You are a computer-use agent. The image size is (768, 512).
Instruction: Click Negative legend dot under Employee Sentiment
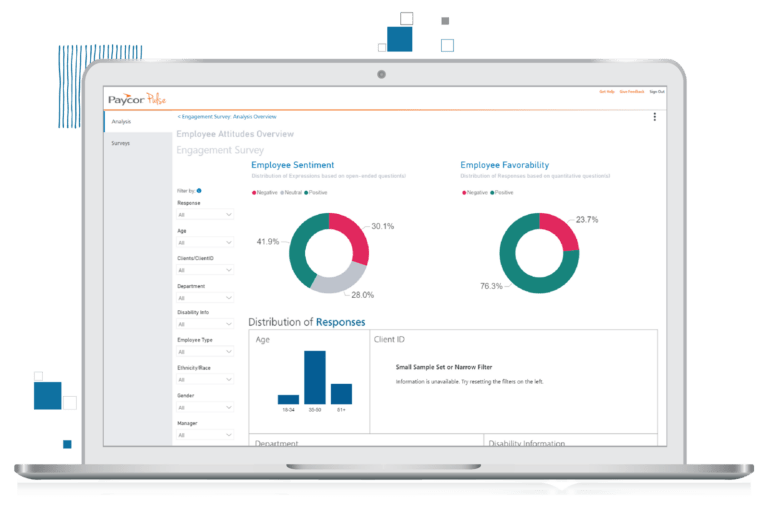tap(254, 191)
